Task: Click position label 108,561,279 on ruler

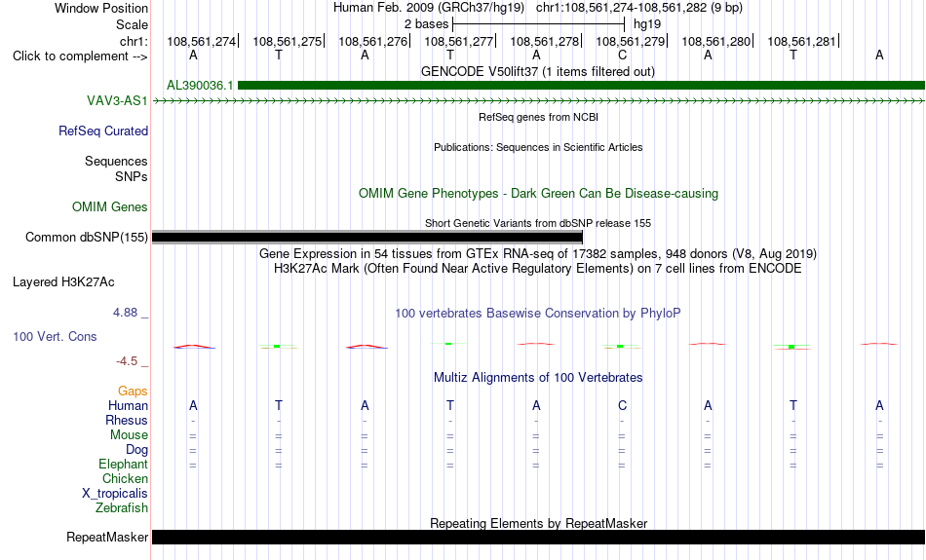Action: (630, 41)
